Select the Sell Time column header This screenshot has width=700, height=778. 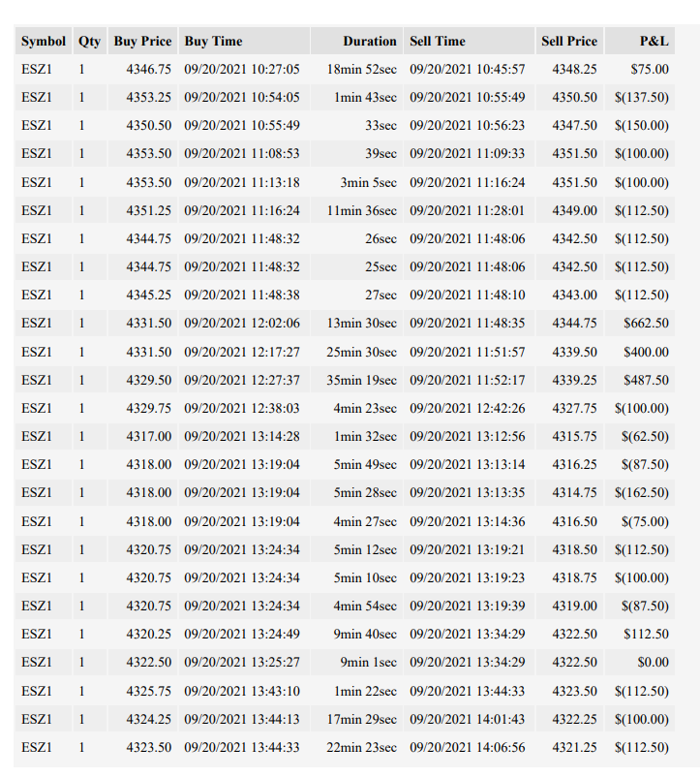click(469, 41)
